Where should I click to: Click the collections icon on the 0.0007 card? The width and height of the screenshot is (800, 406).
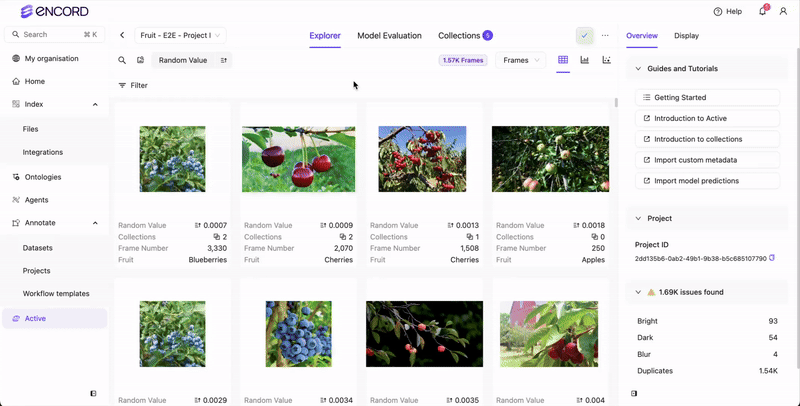pos(216,237)
